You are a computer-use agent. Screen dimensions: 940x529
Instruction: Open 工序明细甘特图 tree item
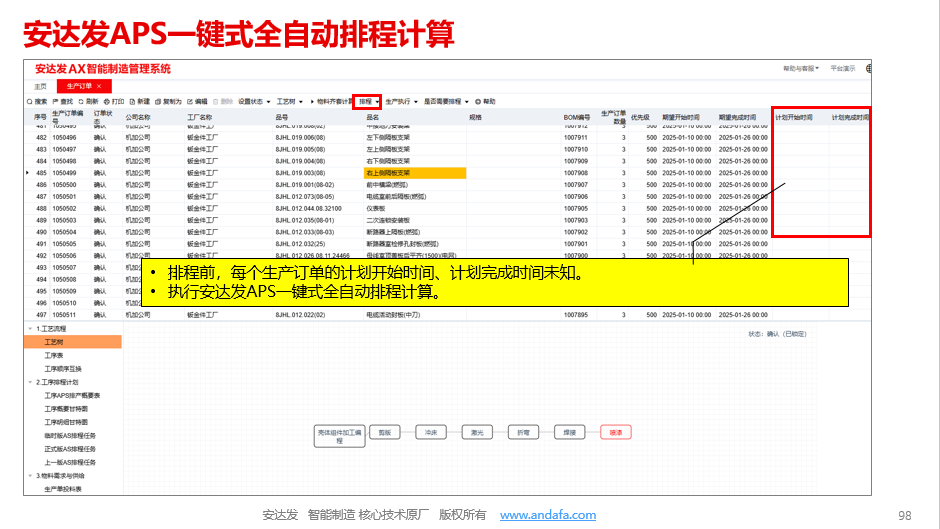(x=66, y=422)
